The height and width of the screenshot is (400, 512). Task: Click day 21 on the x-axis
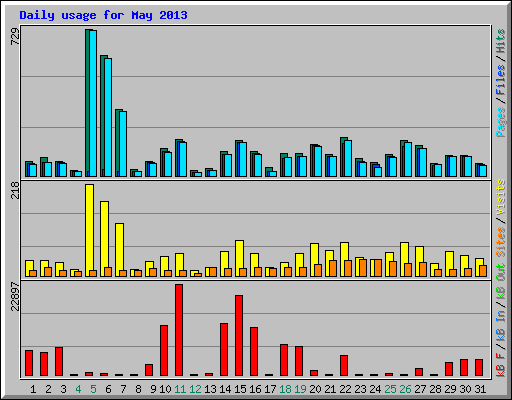point(330,389)
